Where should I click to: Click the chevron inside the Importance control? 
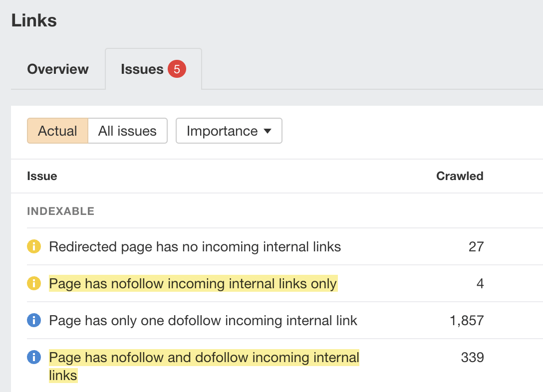(x=269, y=131)
